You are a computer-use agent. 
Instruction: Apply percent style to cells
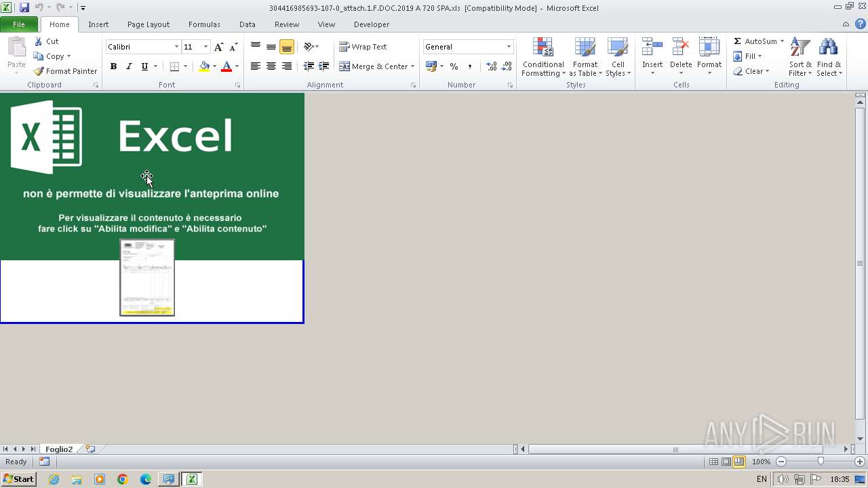[x=454, y=66]
